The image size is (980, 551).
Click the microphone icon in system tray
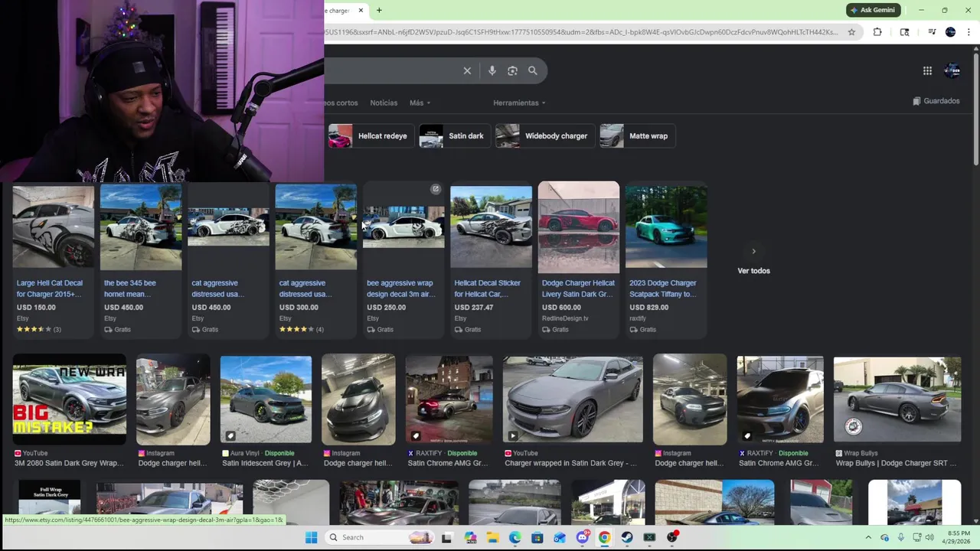click(900, 537)
